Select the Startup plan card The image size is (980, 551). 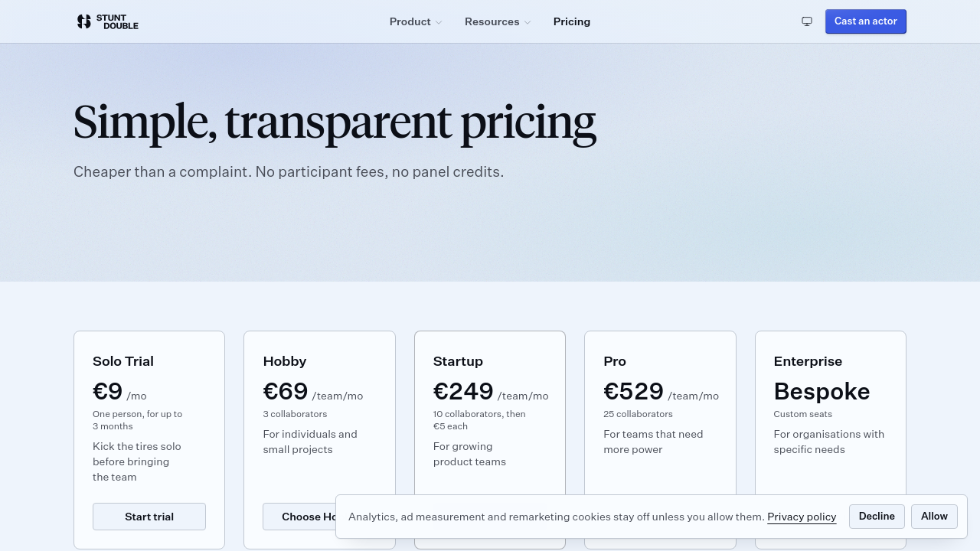pyautogui.click(x=490, y=413)
